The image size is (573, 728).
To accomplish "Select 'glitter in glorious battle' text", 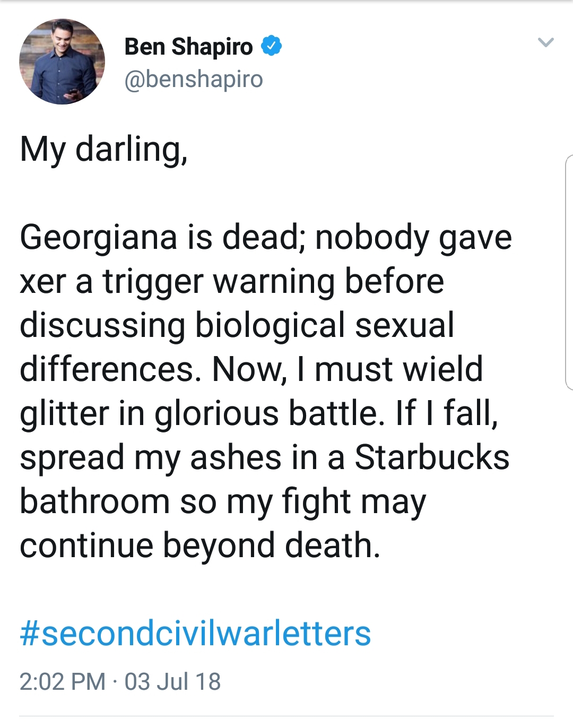I will [202, 413].
